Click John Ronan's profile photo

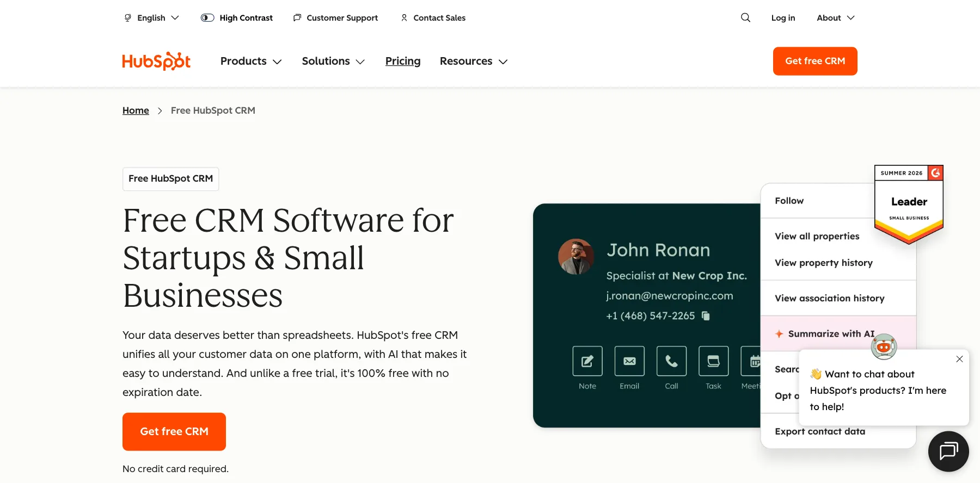click(x=576, y=256)
